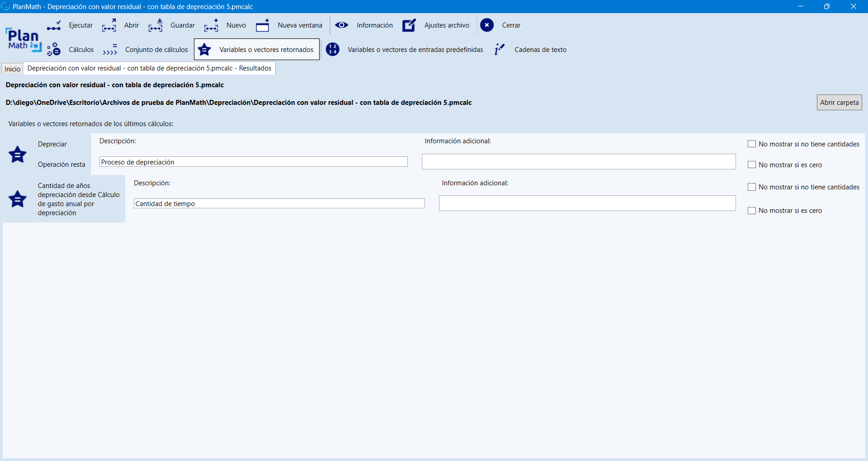868x461 pixels.
Task: Check 'No mostrar si no tiene cantidades' for Depreciar
Action: click(x=752, y=144)
